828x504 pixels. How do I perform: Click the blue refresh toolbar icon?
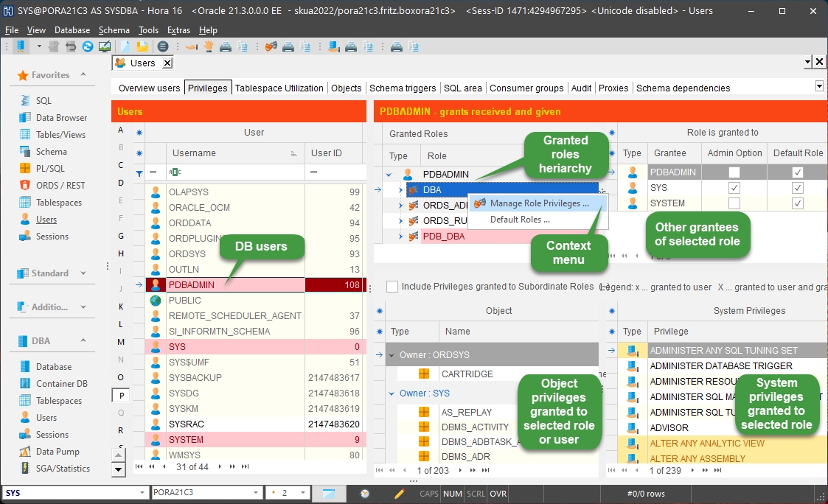87,46
